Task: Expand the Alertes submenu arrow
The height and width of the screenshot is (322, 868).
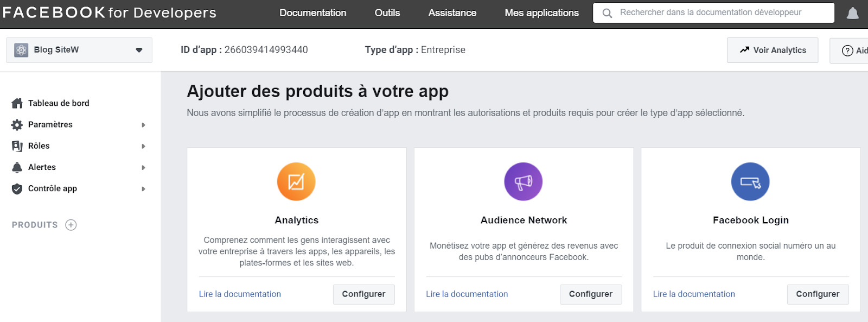Action: pos(143,167)
